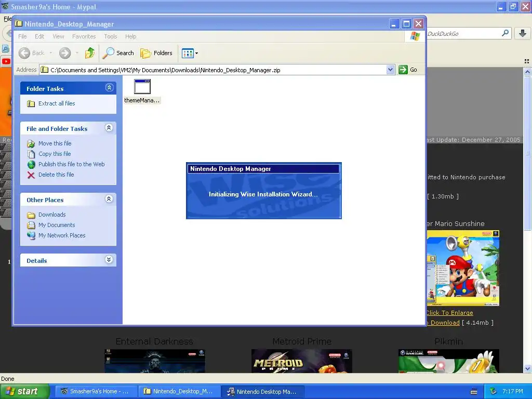Click the Publish to Web globe icon
The height and width of the screenshot is (399, 532).
[x=31, y=165]
